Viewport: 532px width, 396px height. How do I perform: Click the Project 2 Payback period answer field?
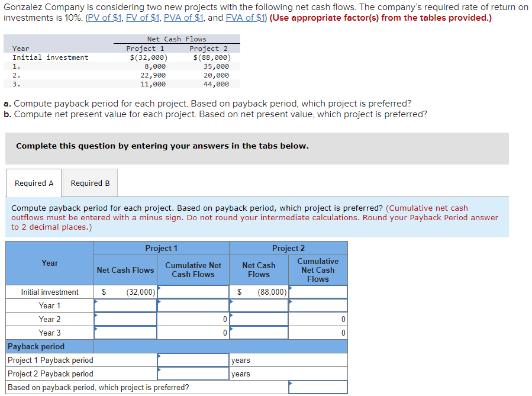pyautogui.click(x=194, y=373)
